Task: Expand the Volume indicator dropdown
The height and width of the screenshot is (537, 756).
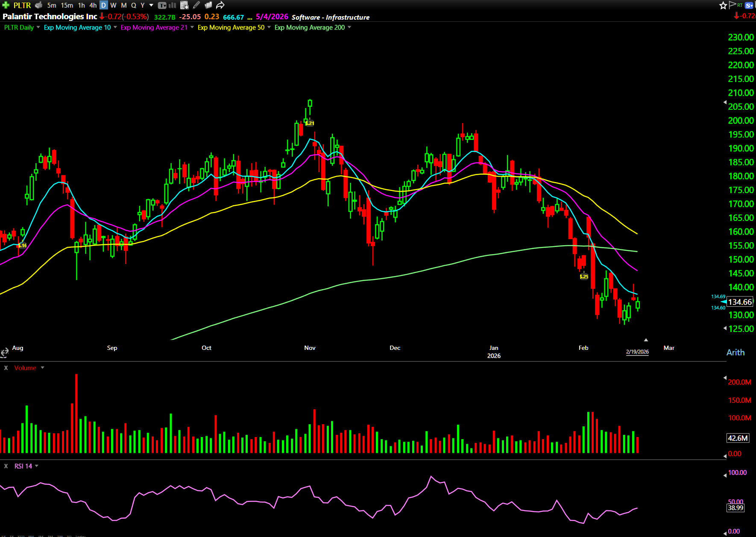Action: pyautogui.click(x=42, y=368)
